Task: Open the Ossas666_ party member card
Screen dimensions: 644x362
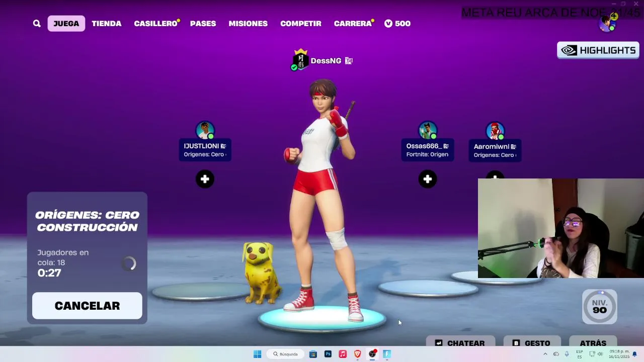Action: (428, 150)
